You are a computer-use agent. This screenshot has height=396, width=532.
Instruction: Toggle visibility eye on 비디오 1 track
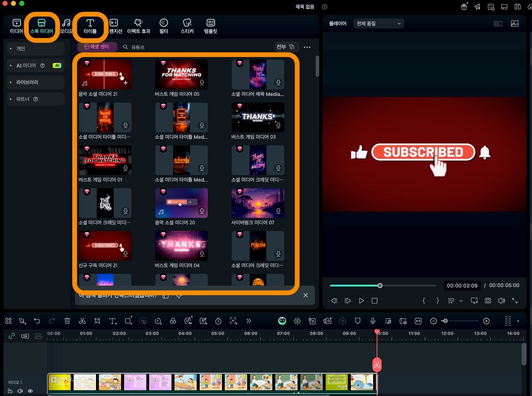[x=30, y=391]
